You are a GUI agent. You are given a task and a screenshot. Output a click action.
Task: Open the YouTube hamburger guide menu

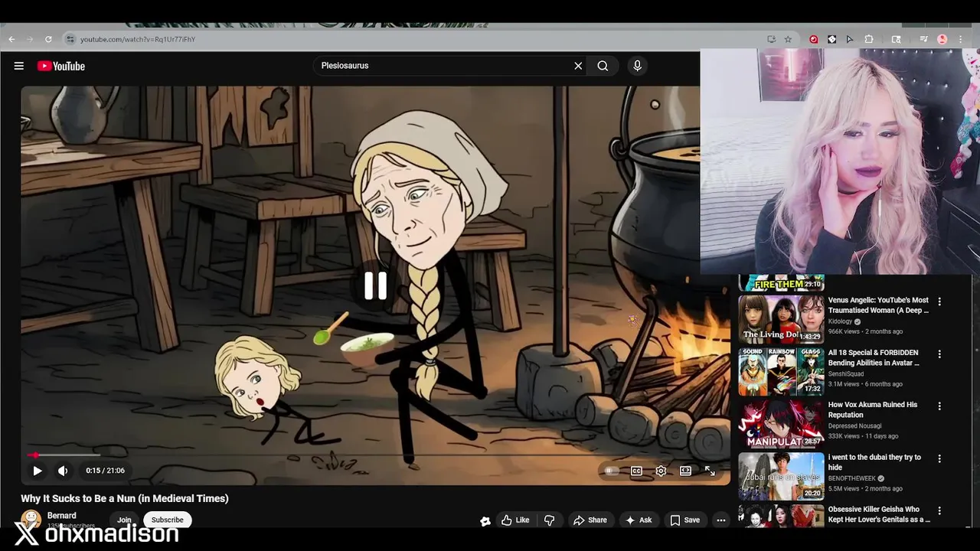19,66
